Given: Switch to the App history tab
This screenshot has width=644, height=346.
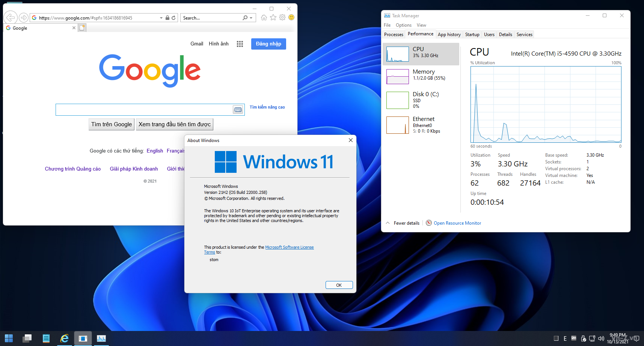Looking at the screenshot, I should [449, 35].
